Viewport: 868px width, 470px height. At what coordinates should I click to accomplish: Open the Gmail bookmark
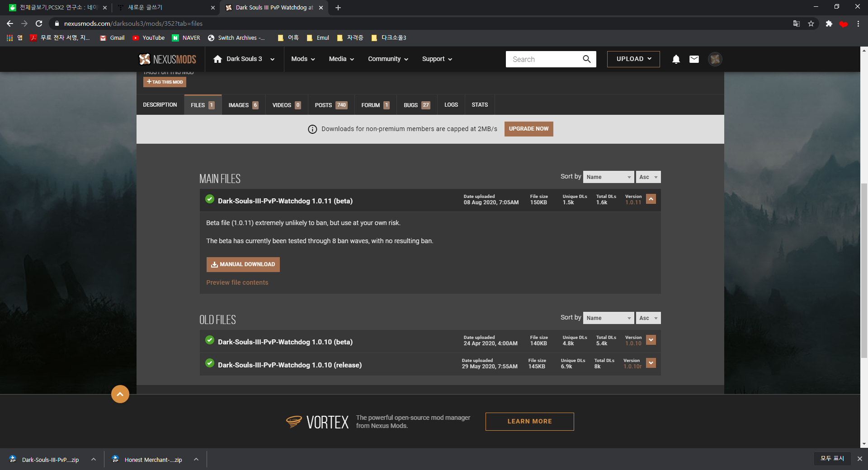click(x=112, y=38)
